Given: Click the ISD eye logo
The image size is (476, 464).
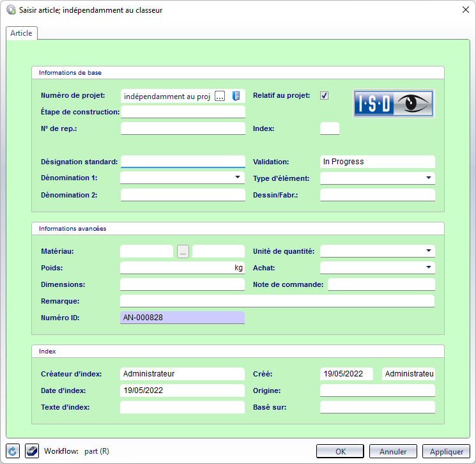Looking at the screenshot, I should click(394, 103).
